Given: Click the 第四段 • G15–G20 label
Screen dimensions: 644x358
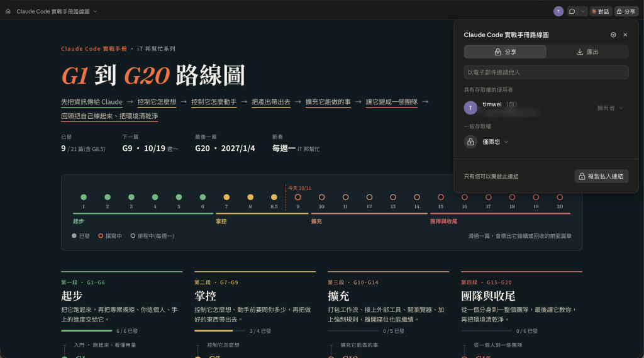Looking at the screenshot, I should [x=486, y=282].
